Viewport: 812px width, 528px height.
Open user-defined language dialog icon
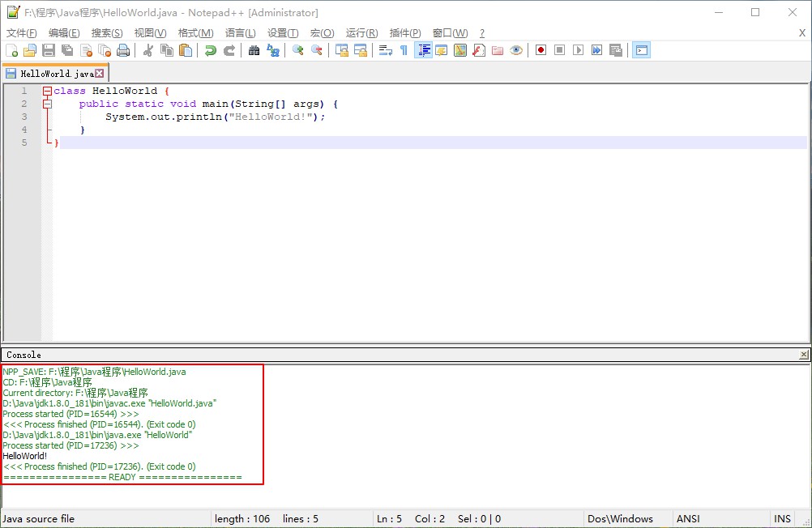pos(442,50)
